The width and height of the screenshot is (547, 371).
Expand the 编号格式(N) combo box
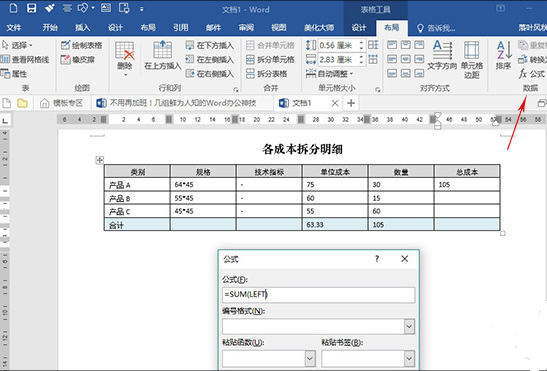point(409,327)
